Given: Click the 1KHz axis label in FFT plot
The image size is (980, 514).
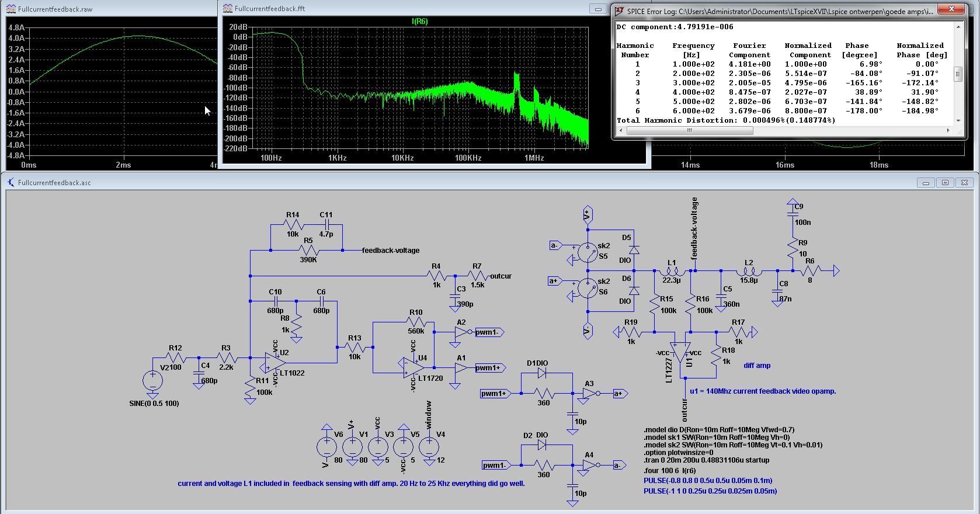Looking at the screenshot, I should 337,158.
